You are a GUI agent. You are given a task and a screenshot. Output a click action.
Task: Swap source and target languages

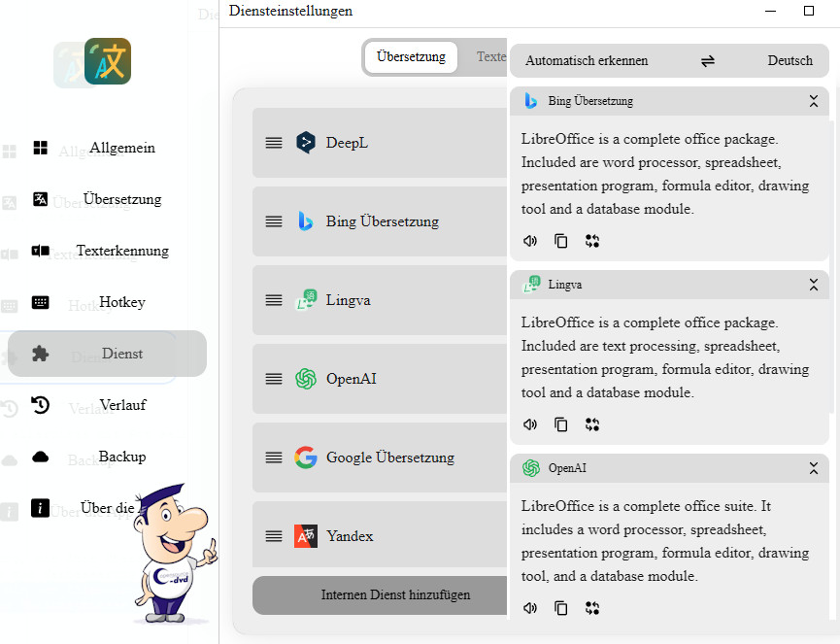coord(708,60)
